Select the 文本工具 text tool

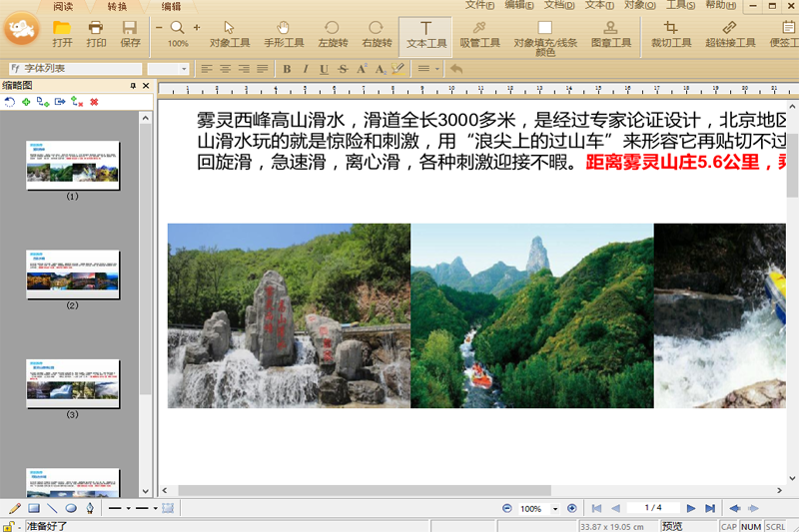pyautogui.click(x=426, y=34)
